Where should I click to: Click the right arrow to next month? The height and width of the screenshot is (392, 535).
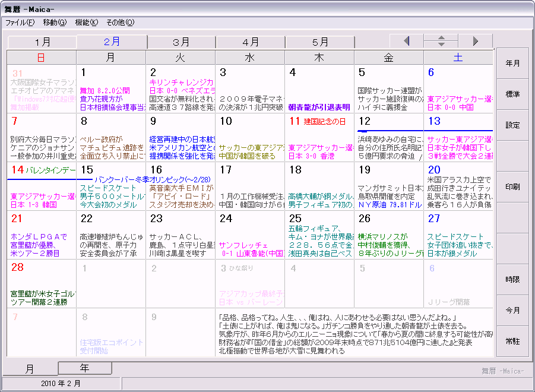pyautogui.click(x=475, y=42)
